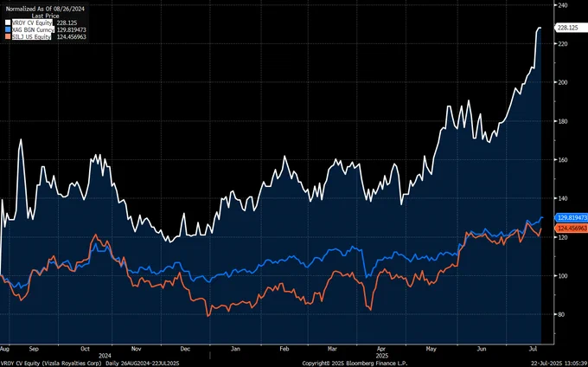Click the VROY CV Equity (Vizsla Royalties Corp) footer text
This screenshot has height=367, width=588.
[x=51, y=364]
